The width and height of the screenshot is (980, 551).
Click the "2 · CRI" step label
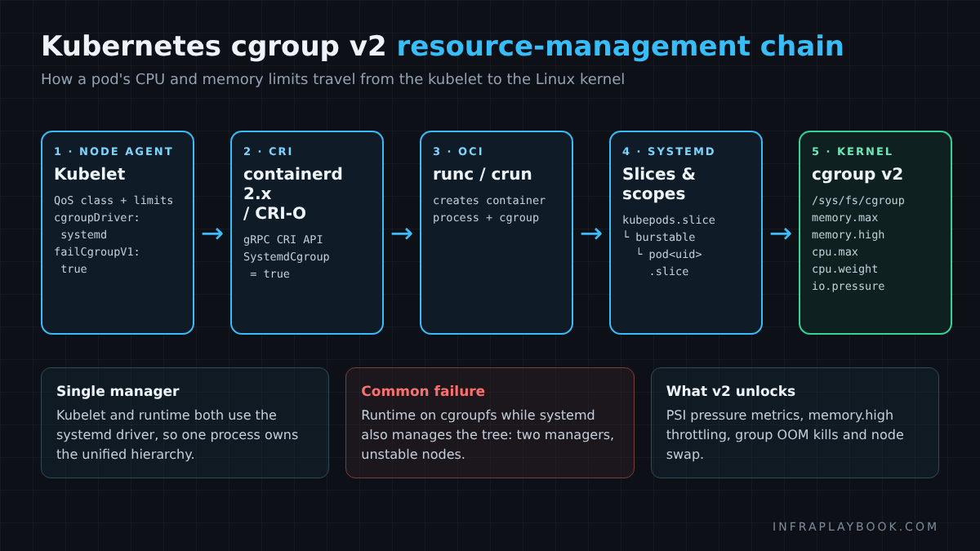[x=268, y=151]
